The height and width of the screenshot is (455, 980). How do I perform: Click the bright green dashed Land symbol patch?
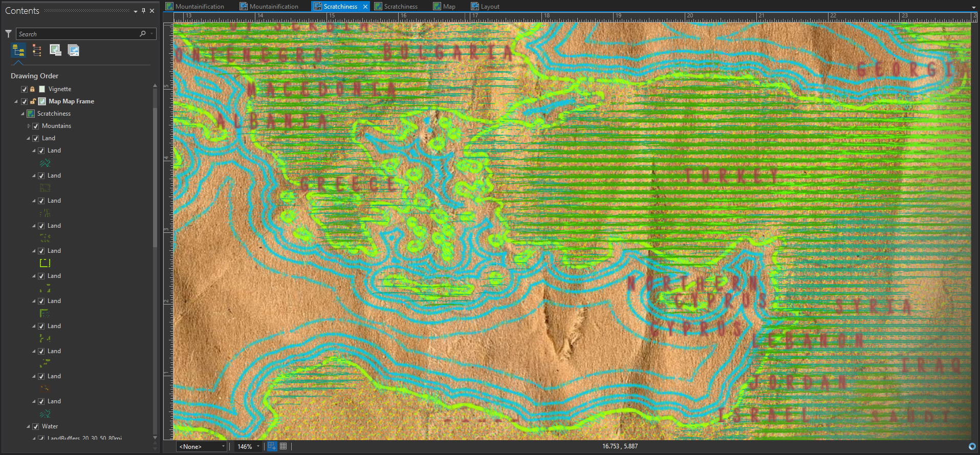[x=45, y=263]
